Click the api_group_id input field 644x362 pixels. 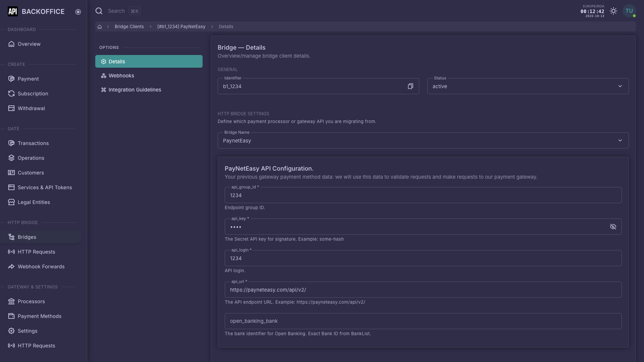[x=423, y=195]
